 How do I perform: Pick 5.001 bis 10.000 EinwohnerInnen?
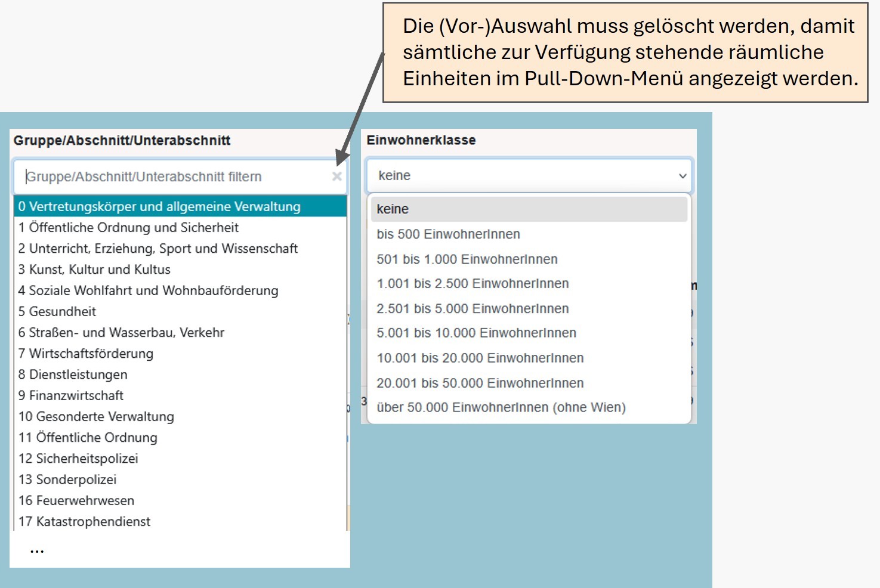(x=476, y=333)
